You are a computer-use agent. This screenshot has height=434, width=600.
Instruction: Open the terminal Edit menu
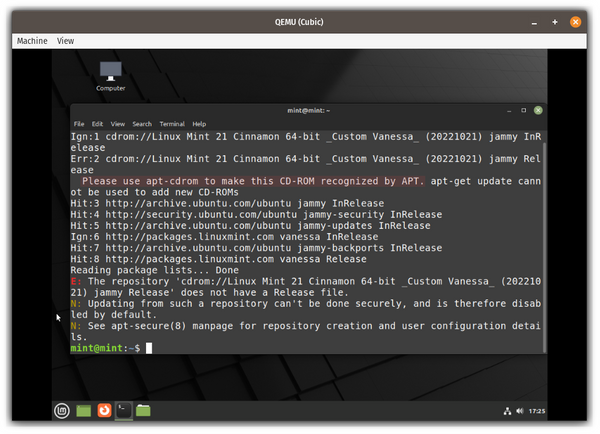click(x=96, y=123)
